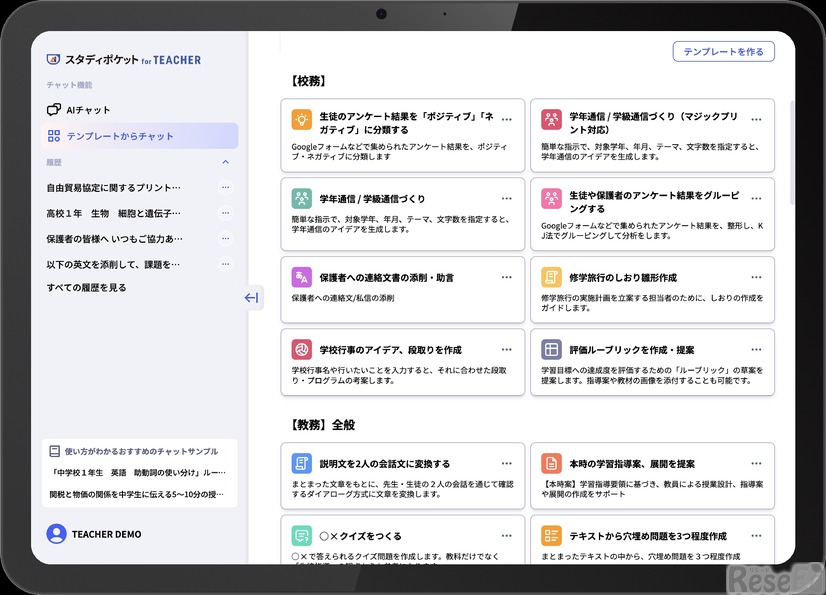Open options for 以下の英文を添削して history item
Screen dimensions: 826x595
225,264
